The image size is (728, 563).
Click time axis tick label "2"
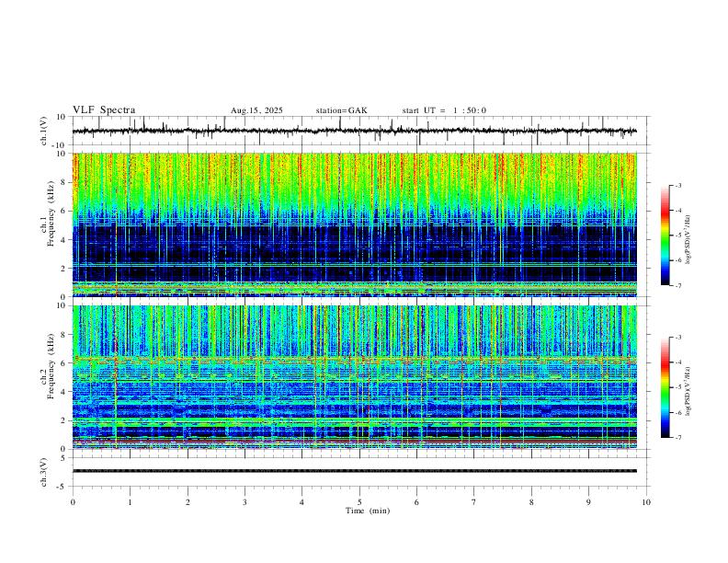pos(188,502)
